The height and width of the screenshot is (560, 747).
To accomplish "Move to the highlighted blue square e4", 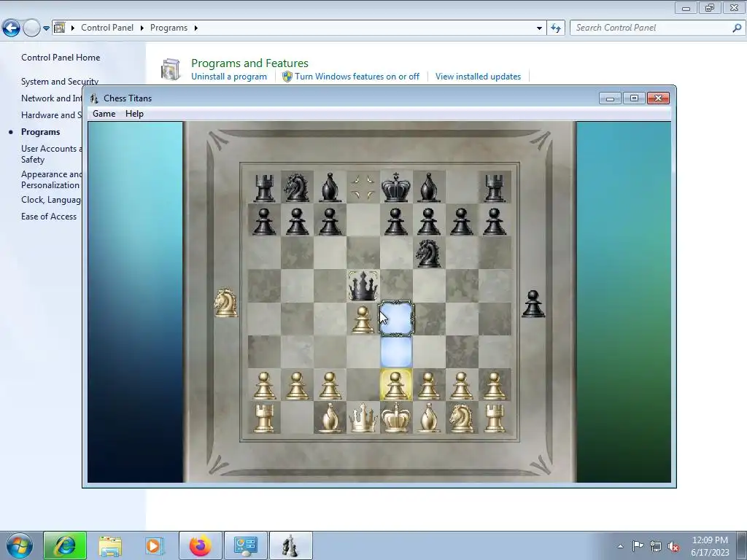I will 396,319.
